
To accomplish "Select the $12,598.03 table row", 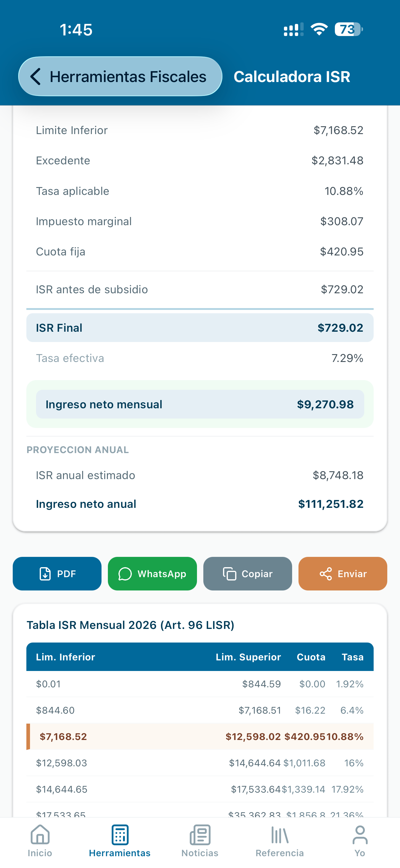I will tap(200, 763).
